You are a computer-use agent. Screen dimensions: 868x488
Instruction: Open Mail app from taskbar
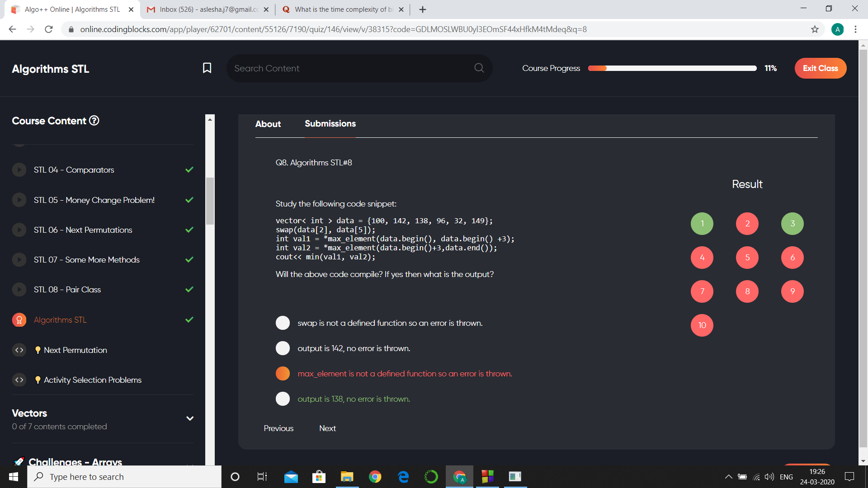point(291,477)
